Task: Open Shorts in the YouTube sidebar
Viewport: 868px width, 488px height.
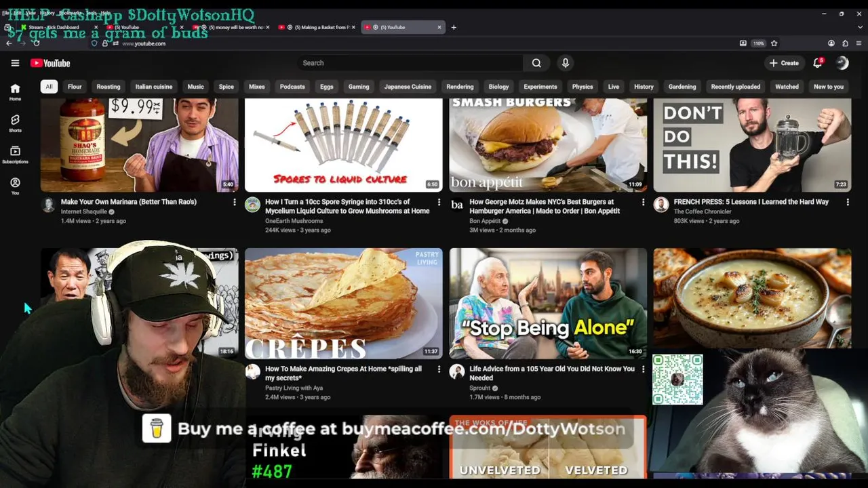Action: coord(15,123)
